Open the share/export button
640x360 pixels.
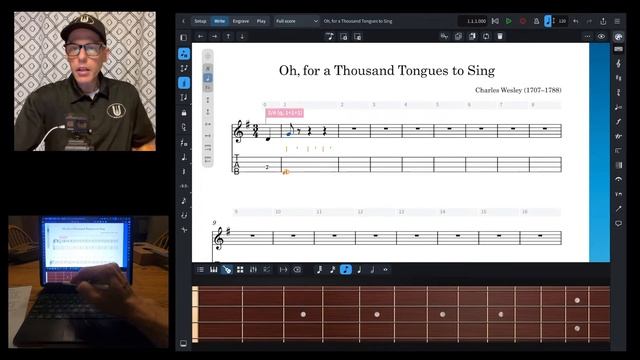603,21
